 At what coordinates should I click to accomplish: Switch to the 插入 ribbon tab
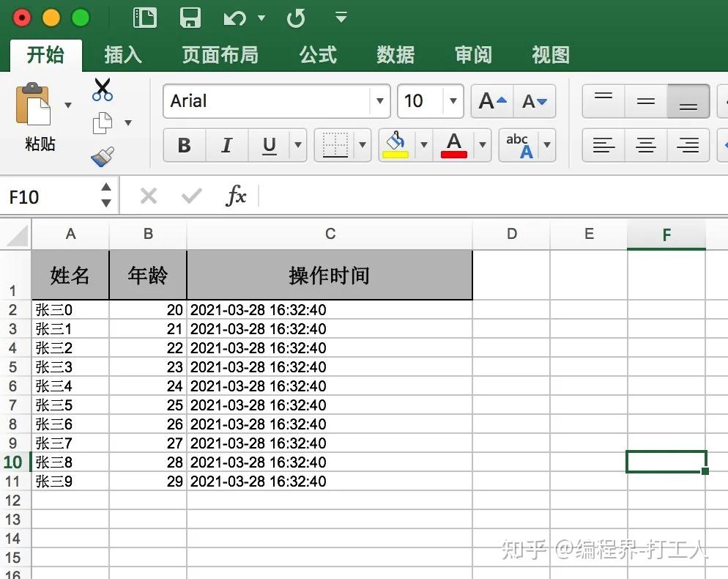click(x=123, y=54)
